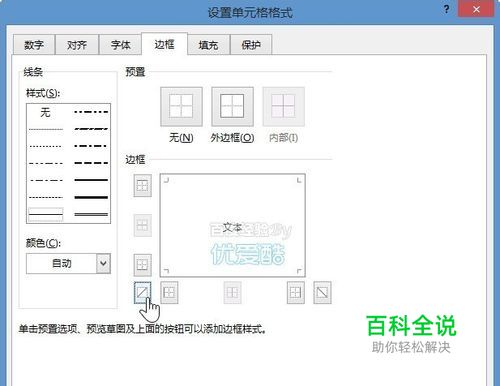The height and width of the screenshot is (386, 500).
Task: Toggle the inside vertical border button
Action: coord(232,293)
